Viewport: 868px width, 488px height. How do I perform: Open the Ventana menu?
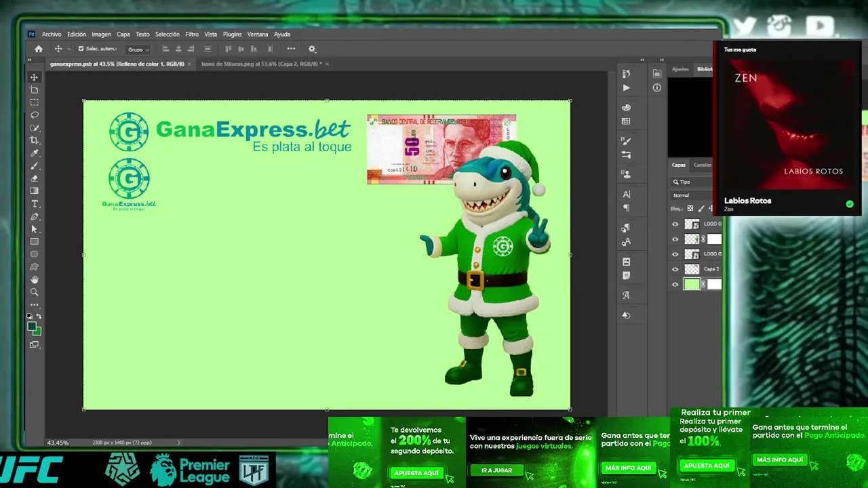tap(258, 35)
